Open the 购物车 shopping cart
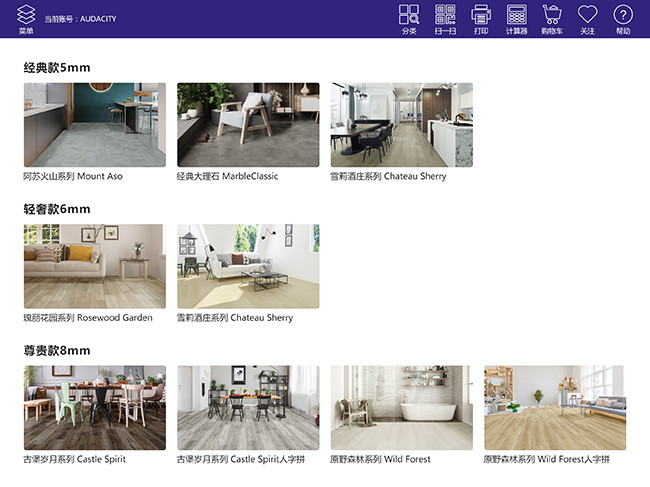Screen dimensions: 650x487 (552, 16)
